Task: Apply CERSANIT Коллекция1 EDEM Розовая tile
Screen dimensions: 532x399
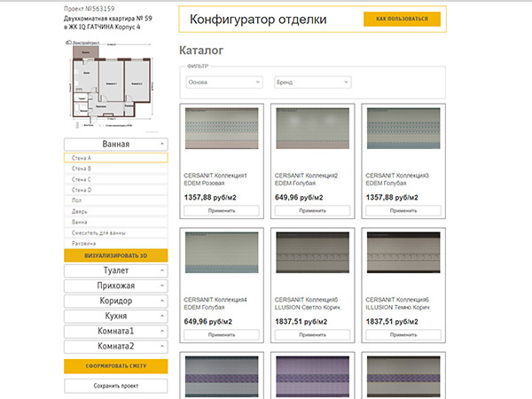Action: pyautogui.click(x=222, y=211)
